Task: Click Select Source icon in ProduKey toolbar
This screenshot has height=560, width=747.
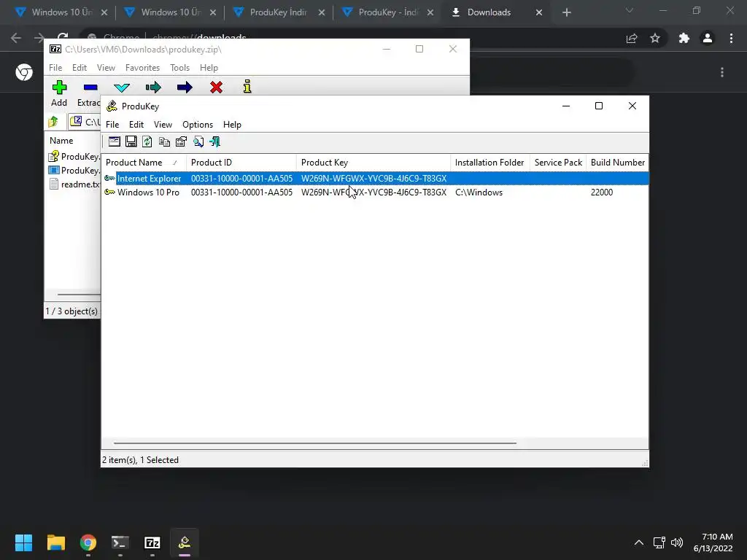Action: (x=115, y=141)
